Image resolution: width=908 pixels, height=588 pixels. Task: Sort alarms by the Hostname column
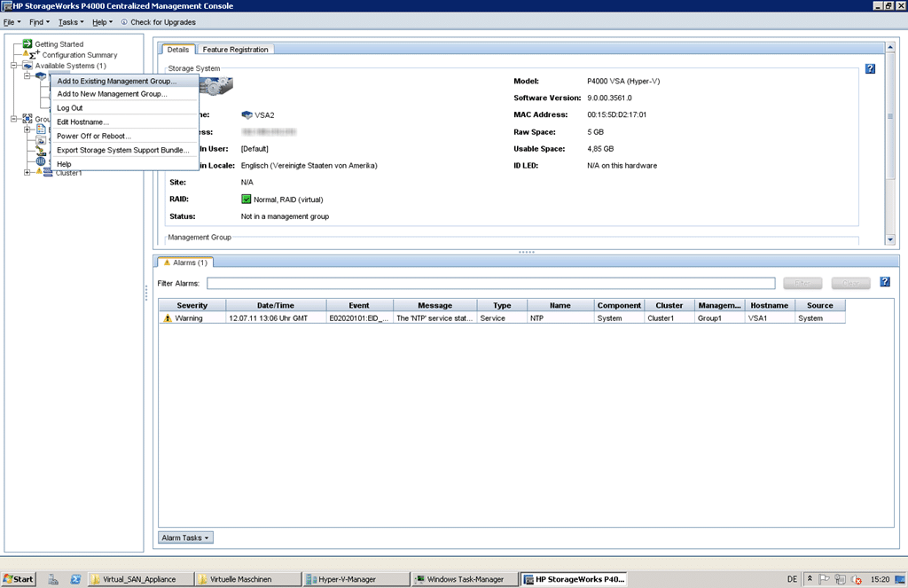pyautogui.click(x=769, y=305)
